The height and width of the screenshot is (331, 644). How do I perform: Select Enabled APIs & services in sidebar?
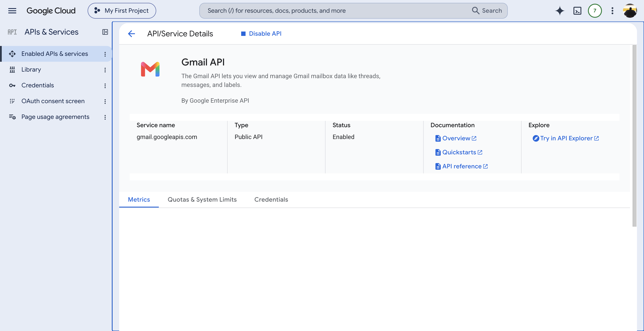pyautogui.click(x=57, y=54)
